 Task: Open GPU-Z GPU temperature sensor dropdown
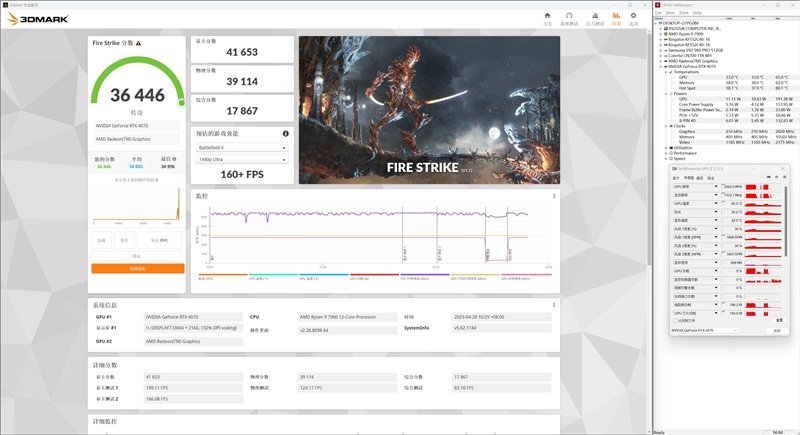tap(716, 203)
